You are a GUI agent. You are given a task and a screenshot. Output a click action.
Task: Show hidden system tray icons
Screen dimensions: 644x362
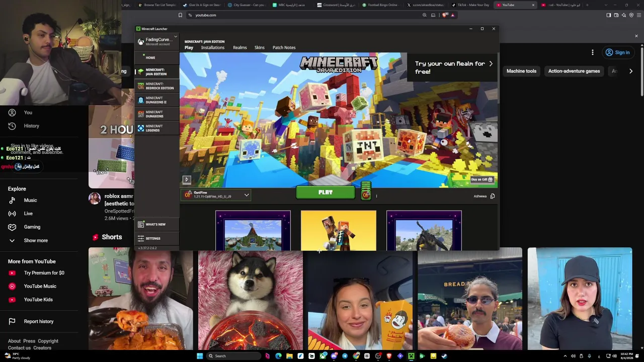565,356
